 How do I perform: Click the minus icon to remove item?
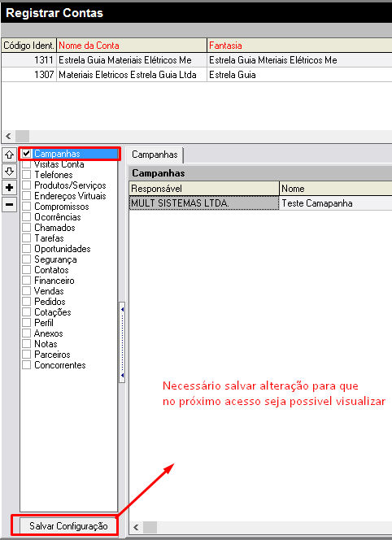click(x=9, y=205)
